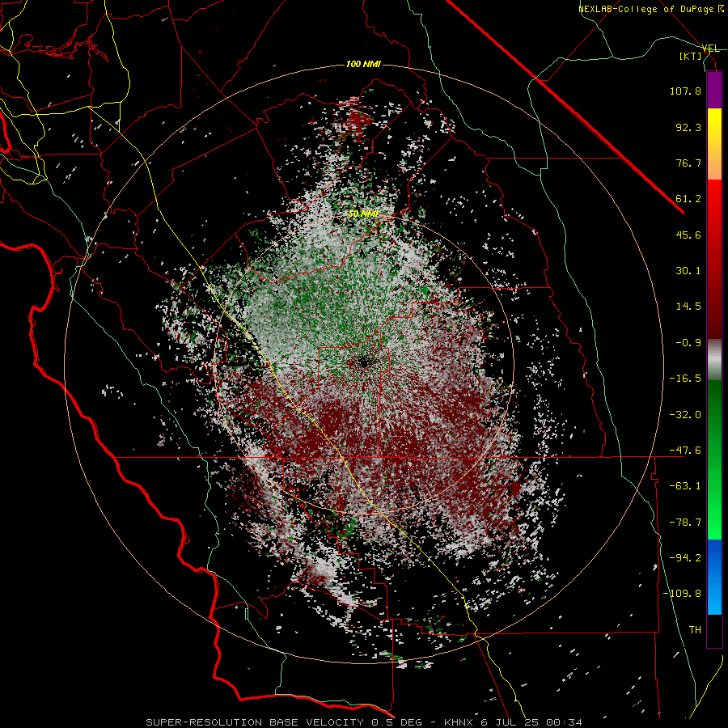Click the VEL legend title
The image size is (728, 728).
(711, 49)
